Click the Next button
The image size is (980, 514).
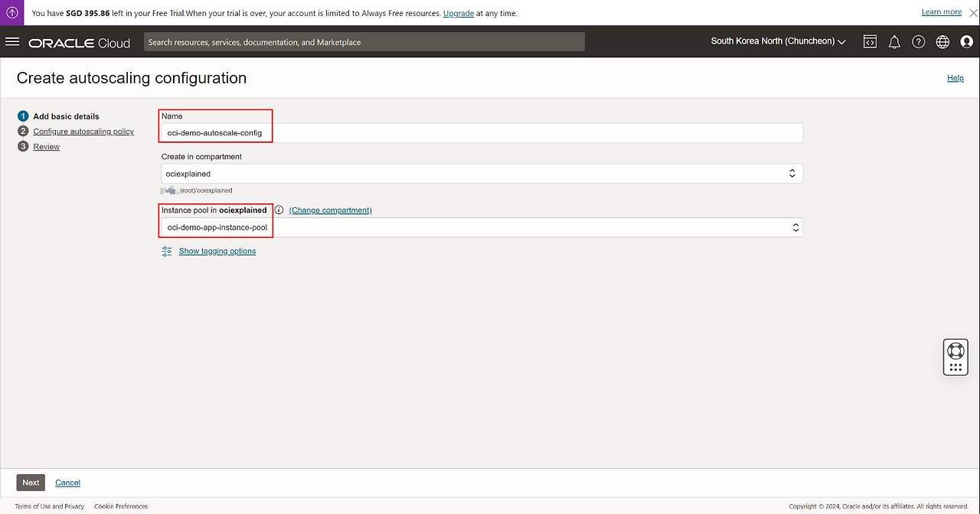[31, 483]
